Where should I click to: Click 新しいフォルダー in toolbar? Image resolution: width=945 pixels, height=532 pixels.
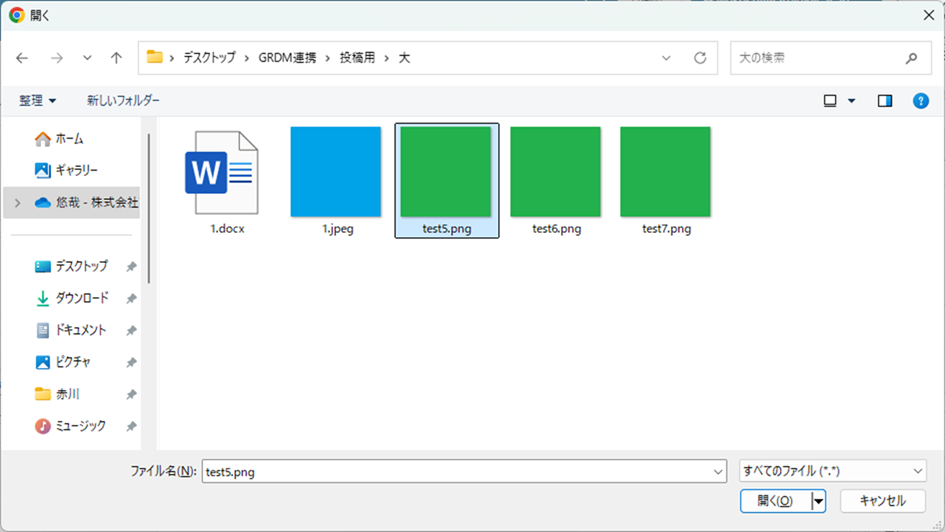[x=123, y=101]
